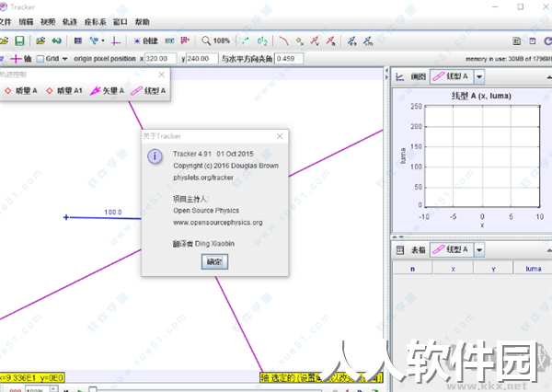The width and height of the screenshot is (552, 392).
Task: Open the 座标系 menu
Action: [x=95, y=22]
